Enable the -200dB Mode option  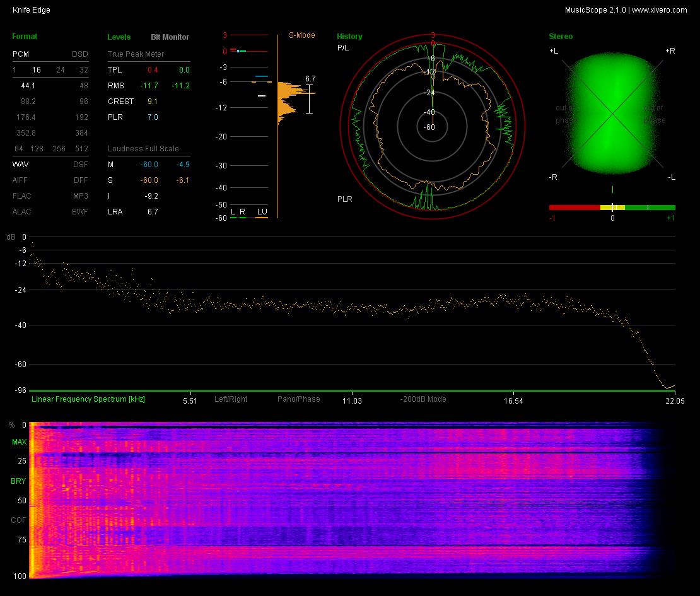423,399
